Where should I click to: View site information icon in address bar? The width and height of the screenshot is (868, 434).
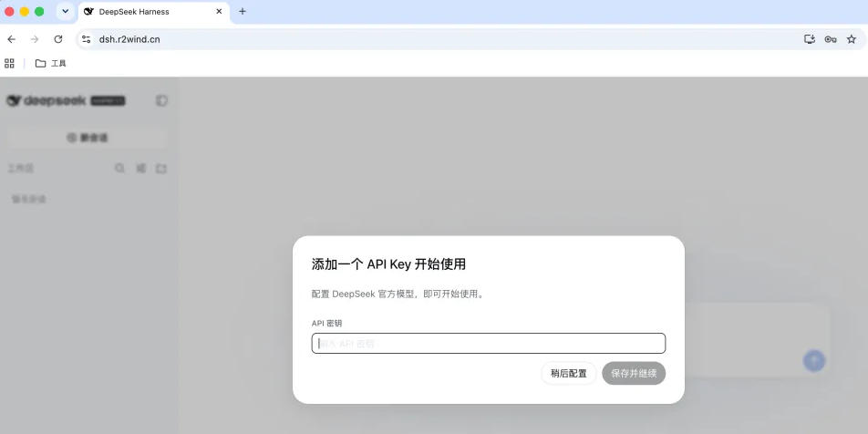coord(87,39)
